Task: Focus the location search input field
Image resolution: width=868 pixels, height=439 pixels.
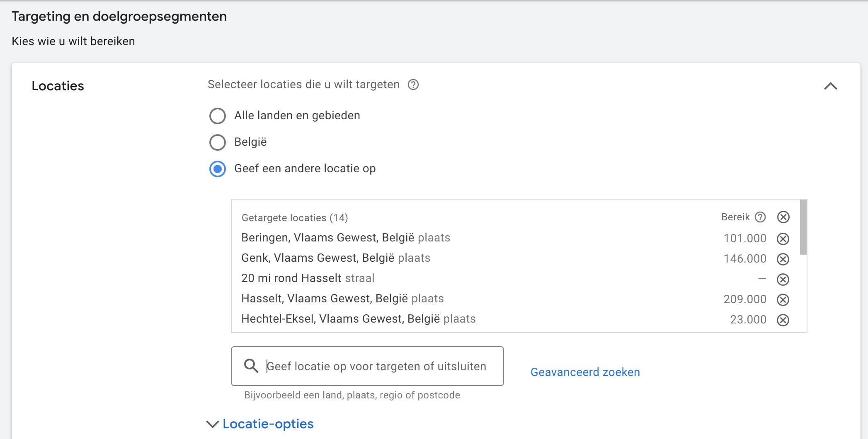Action: coord(367,366)
